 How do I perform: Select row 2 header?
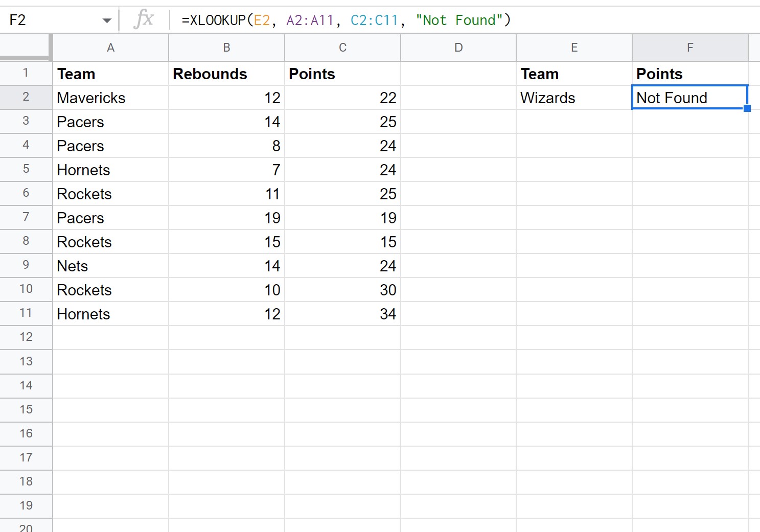[x=26, y=97]
